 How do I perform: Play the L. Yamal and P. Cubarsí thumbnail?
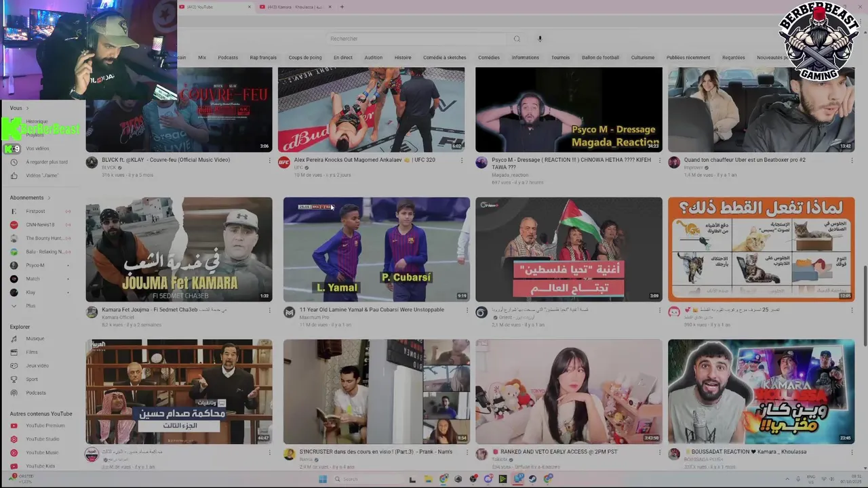(x=376, y=249)
